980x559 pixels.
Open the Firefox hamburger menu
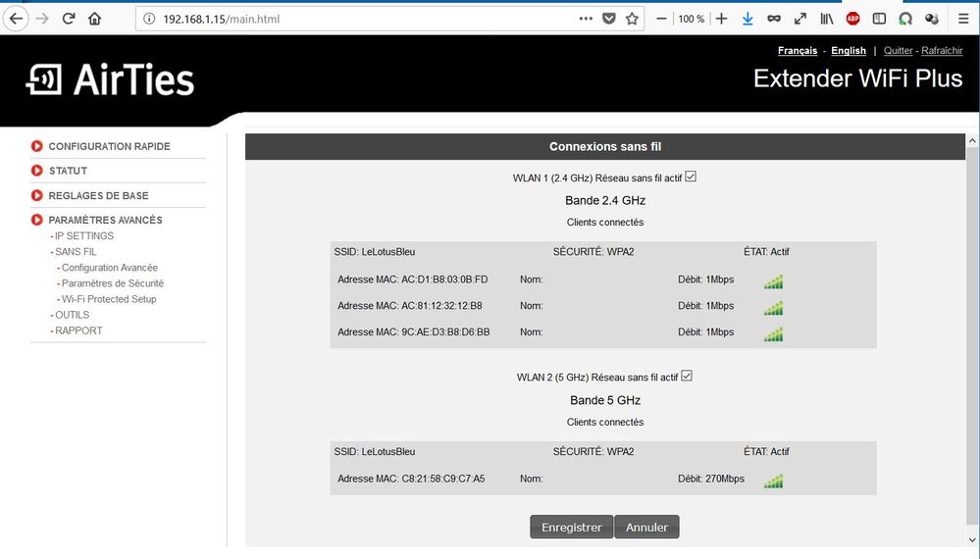point(963,19)
